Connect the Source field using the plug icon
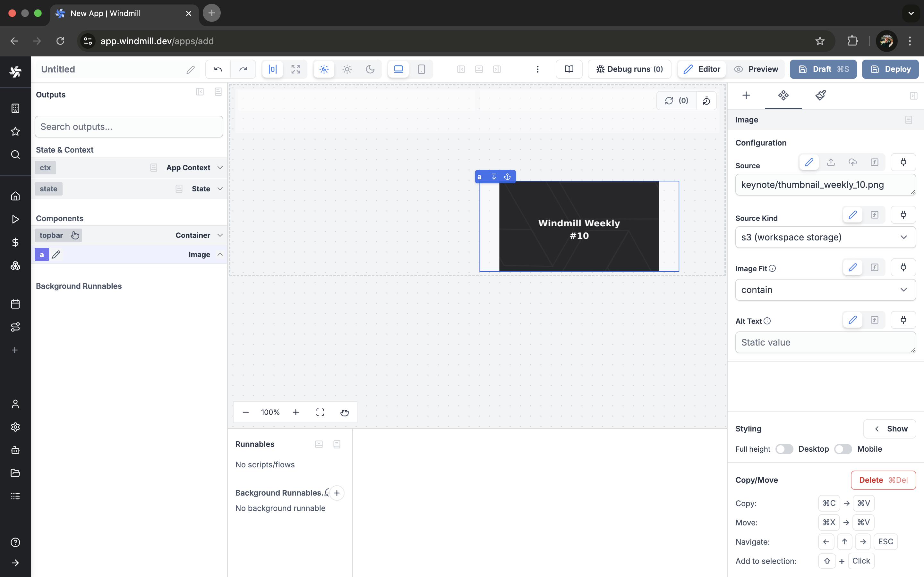The image size is (924, 577). [x=903, y=162]
